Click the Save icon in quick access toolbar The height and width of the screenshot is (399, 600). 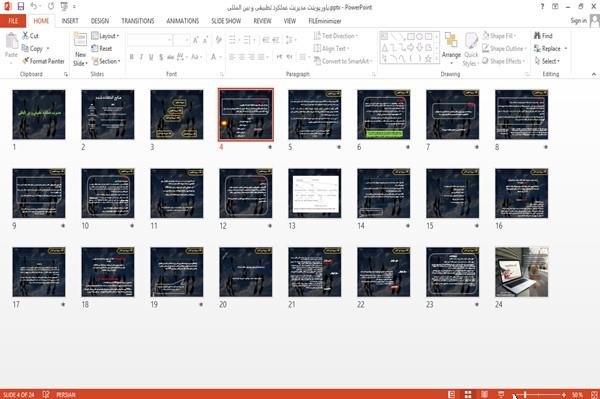[x=21, y=7]
